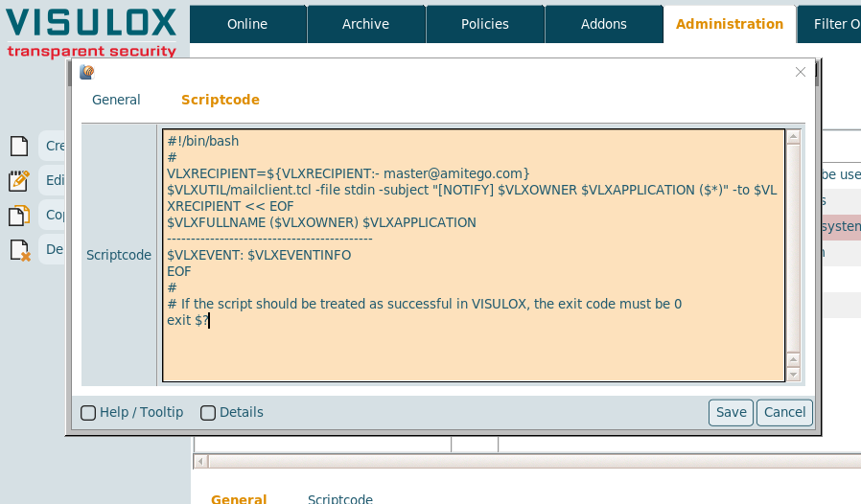Open the Online menu tab
The width and height of the screenshot is (861, 504).
[247, 24]
